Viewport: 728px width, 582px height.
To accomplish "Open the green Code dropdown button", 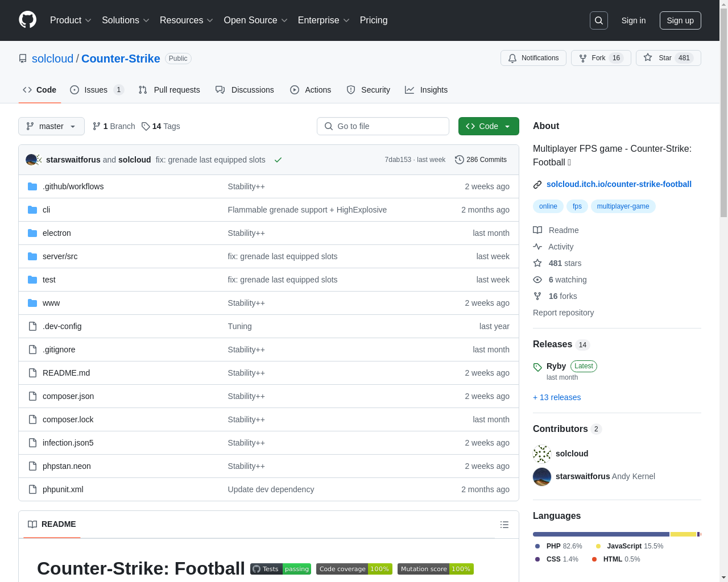I will click(489, 126).
